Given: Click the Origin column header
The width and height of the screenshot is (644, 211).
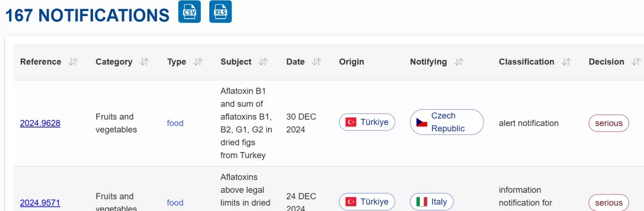Looking at the screenshot, I should (351, 62).
